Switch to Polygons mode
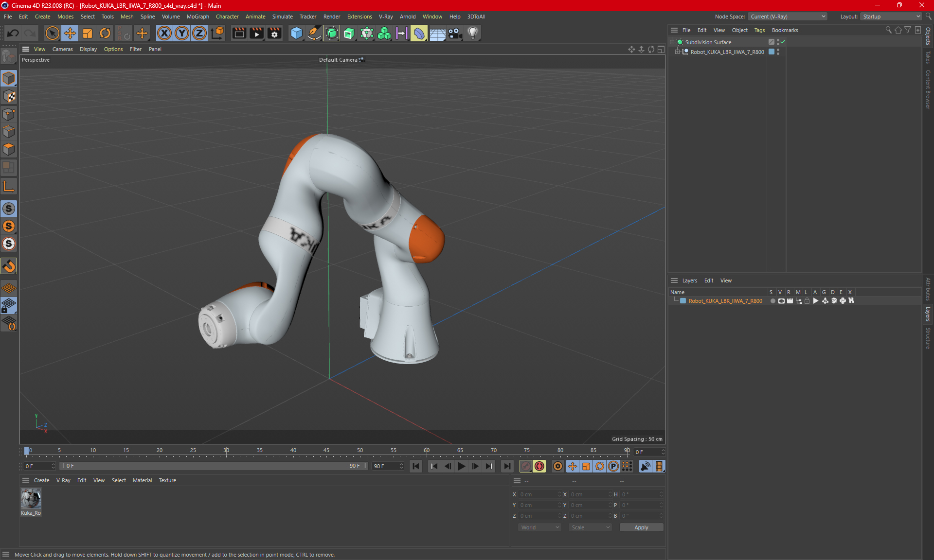The width and height of the screenshot is (934, 560). (x=9, y=149)
